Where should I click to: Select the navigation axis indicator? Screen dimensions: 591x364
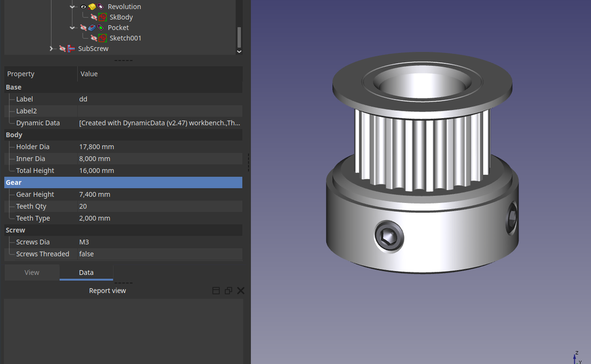tap(576, 356)
